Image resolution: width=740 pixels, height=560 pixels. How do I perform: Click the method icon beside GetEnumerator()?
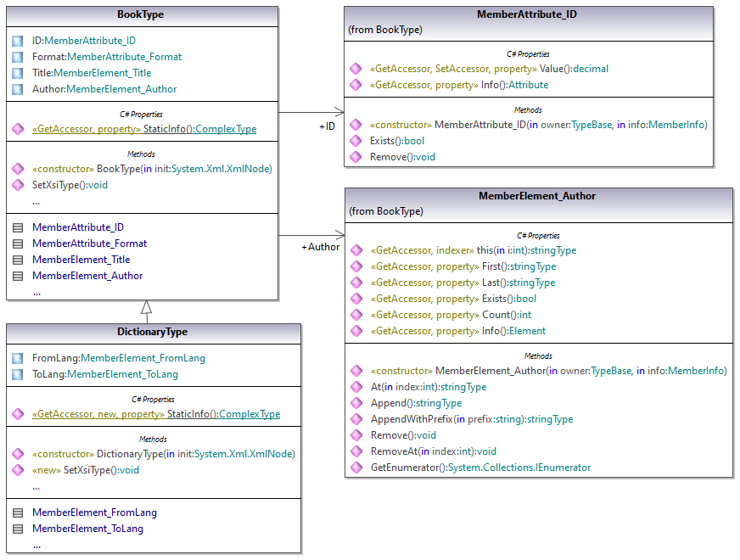click(x=356, y=468)
